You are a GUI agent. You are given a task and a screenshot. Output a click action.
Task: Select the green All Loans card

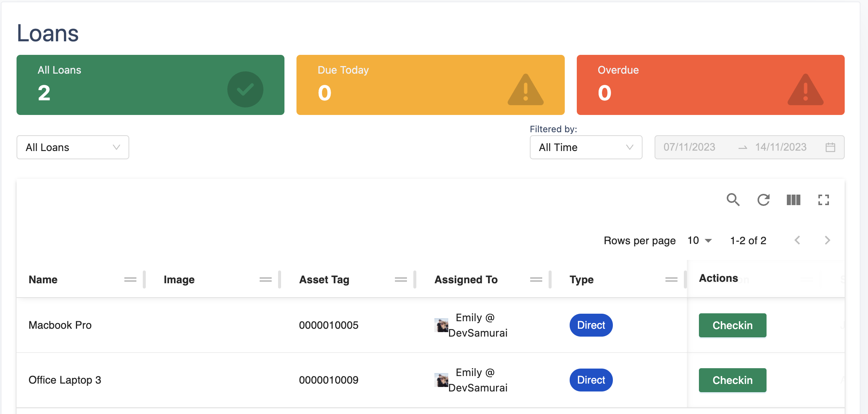click(x=150, y=85)
